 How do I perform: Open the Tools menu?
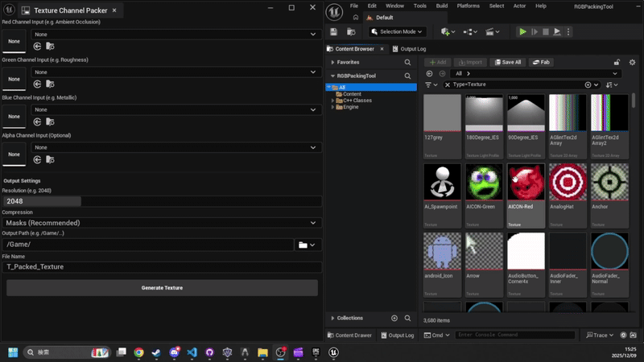419,6
